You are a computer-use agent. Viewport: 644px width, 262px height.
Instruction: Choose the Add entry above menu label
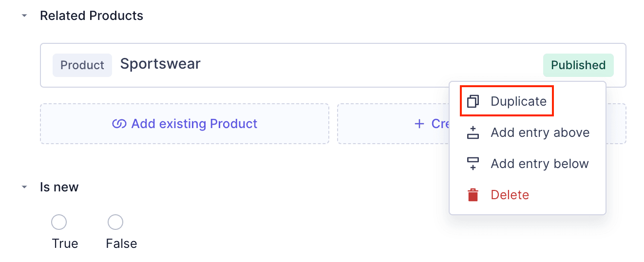tap(540, 132)
